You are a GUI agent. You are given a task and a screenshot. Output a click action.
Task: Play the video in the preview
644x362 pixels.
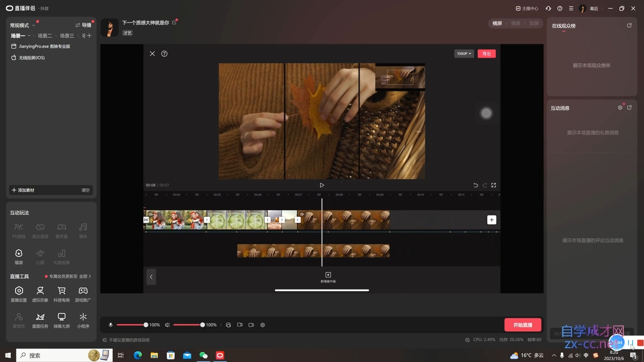click(x=322, y=185)
